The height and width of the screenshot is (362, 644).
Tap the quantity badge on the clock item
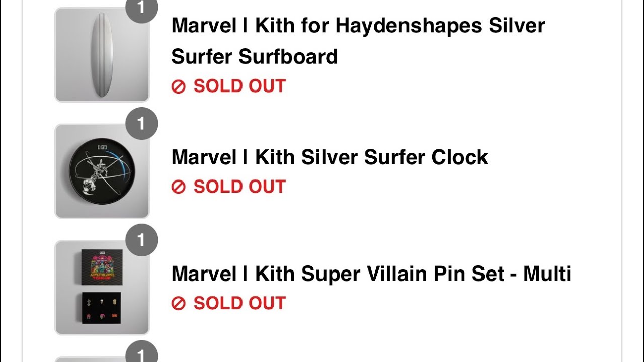click(141, 123)
